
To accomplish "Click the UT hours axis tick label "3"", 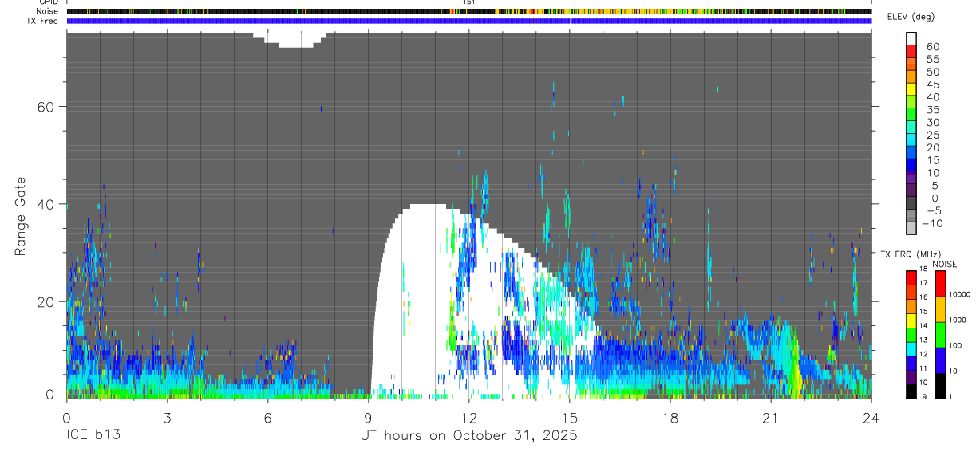I will [x=167, y=419].
